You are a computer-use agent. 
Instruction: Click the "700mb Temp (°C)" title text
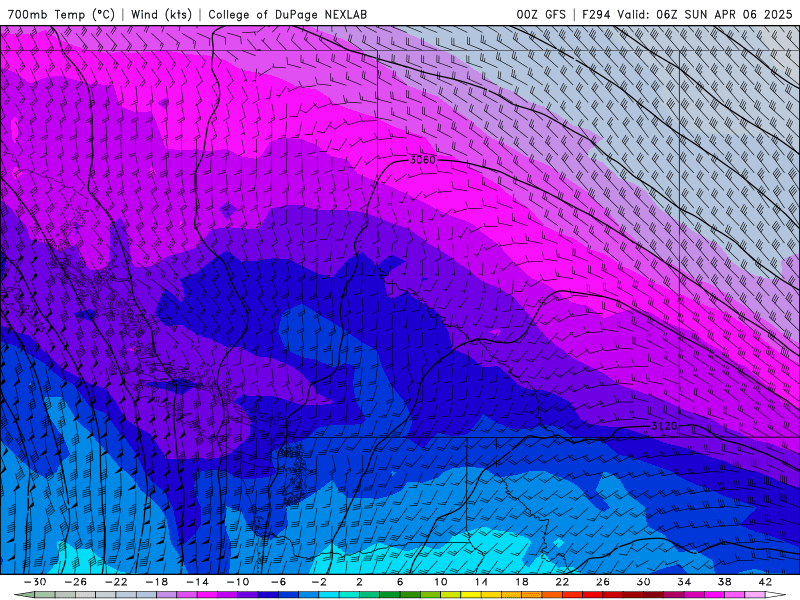(61, 14)
